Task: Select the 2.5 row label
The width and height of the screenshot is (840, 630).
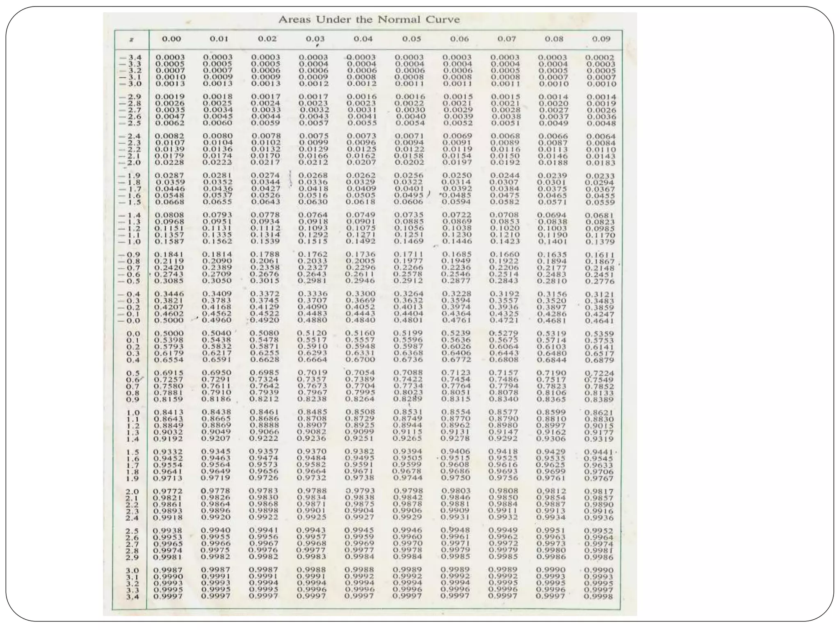Action: (132, 531)
